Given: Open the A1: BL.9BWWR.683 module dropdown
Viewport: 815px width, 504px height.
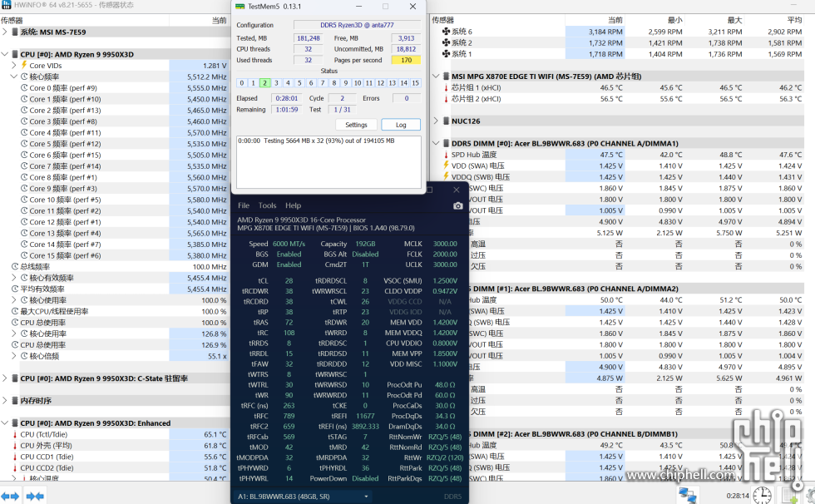Looking at the screenshot, I should pyautogui.click(x=304, y=497).
